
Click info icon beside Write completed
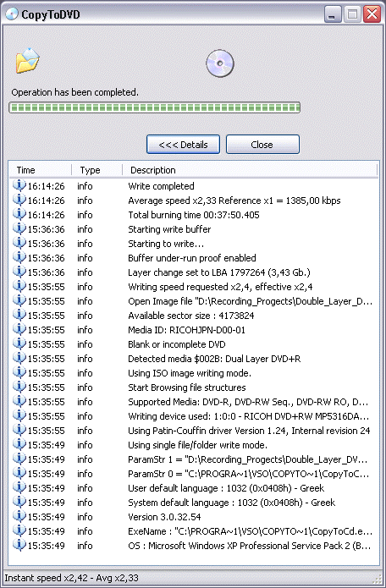[19, 185]
